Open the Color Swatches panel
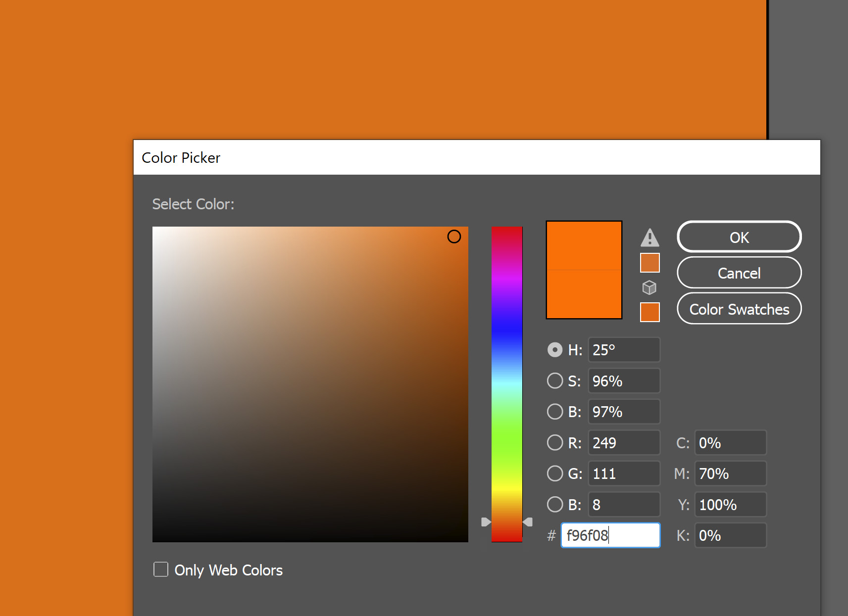 coord(739,309)
